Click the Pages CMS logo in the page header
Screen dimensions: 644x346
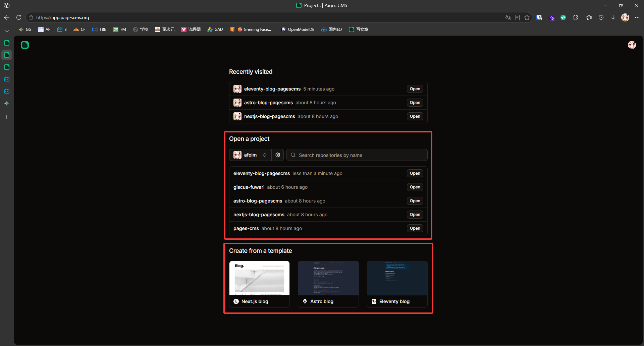coord(25,45)
